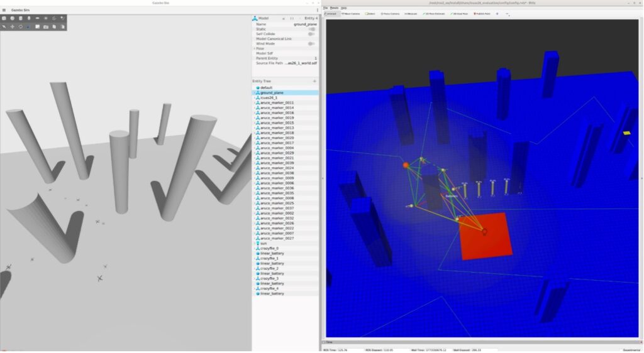The image size is (644, 353).
Task: Click the Publish Point tool button
Action: (x=482, y=13)
